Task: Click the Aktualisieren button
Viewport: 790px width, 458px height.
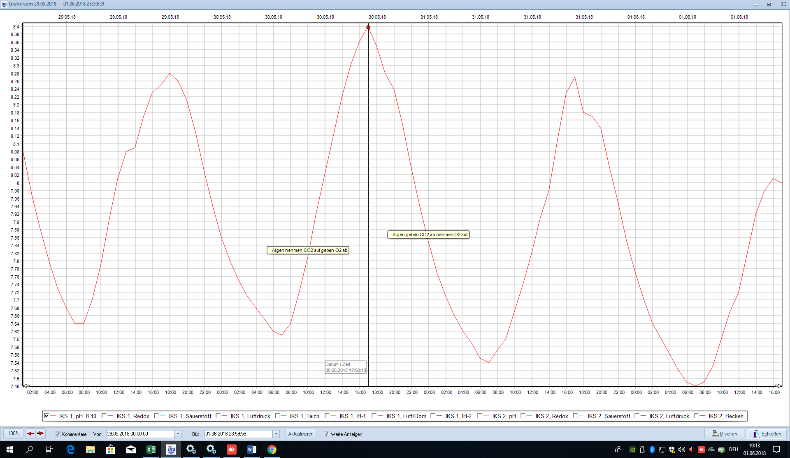Action: [x=301, y=434]
